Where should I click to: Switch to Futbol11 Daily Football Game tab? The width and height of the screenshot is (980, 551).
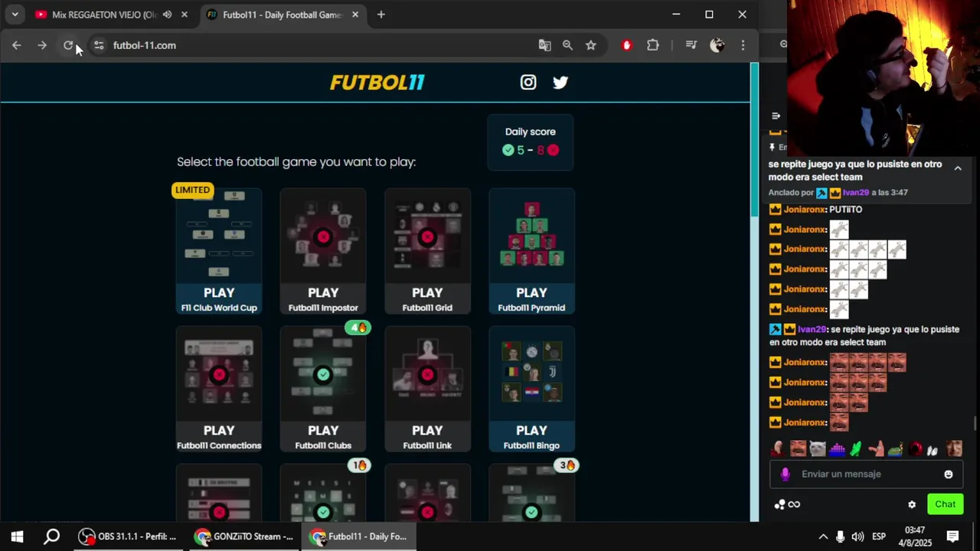pos(282,15)
